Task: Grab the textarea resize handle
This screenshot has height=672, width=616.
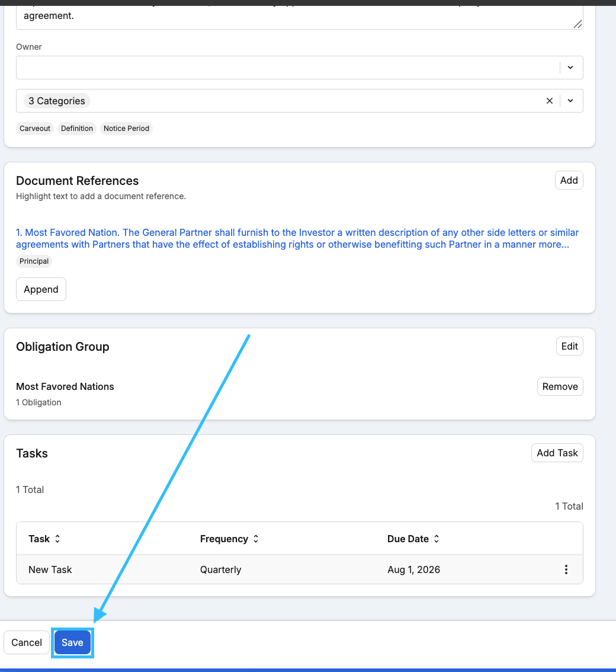Action: (x=577, y=24)
